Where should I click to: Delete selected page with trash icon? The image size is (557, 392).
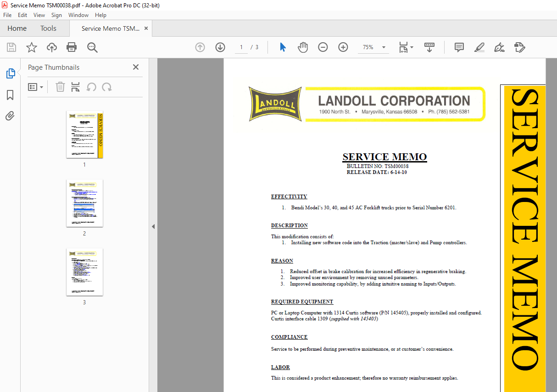60,87
